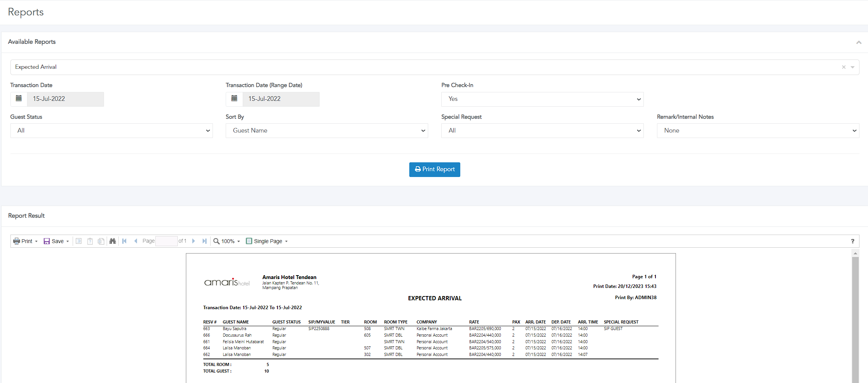Image resolution: width=868 pixels, height=383 pixels.
Task: Click the SIP GUEST special request
Action: point(613,329)
